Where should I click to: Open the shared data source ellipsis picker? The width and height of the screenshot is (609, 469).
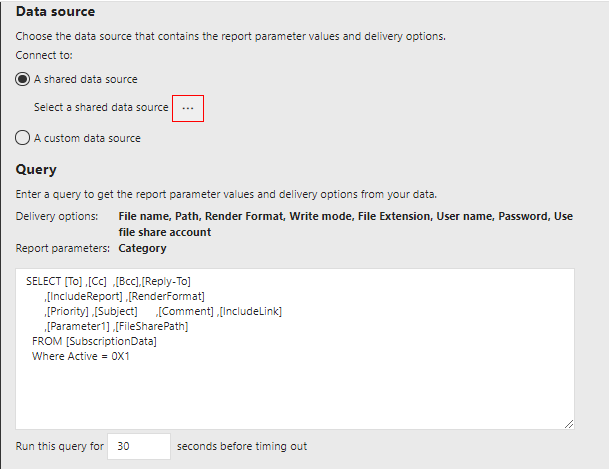tap(188, 108)
